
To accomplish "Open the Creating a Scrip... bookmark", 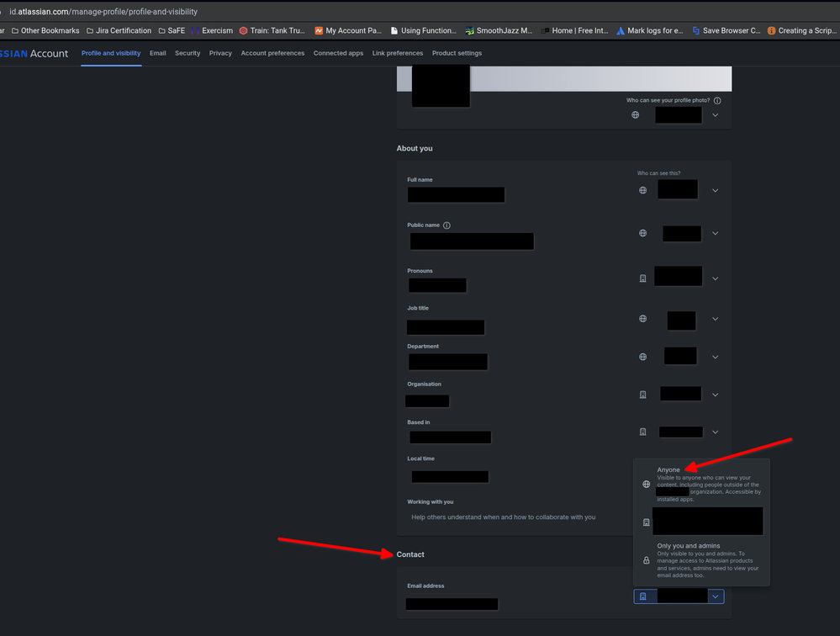I will (x=802, y=30).
